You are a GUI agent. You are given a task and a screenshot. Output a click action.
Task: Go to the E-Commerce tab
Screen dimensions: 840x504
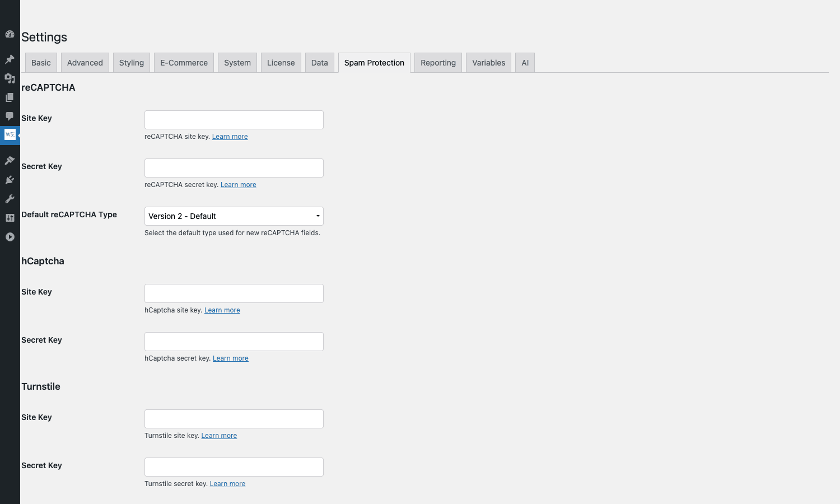point(184,63)
